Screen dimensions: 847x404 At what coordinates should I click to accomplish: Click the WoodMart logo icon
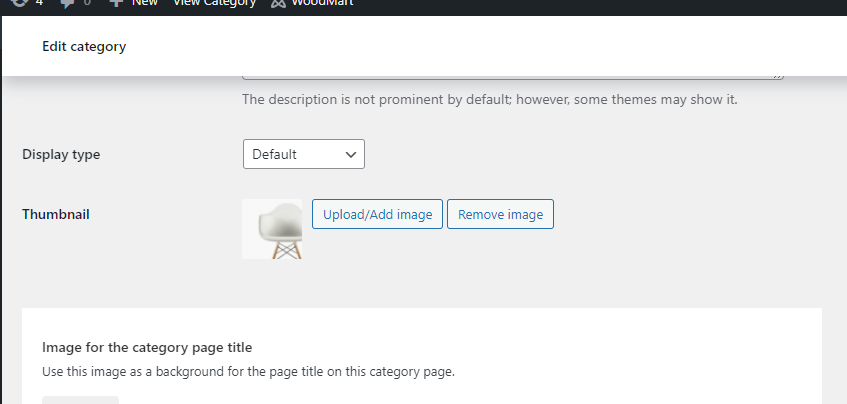[x=278, y=3]
